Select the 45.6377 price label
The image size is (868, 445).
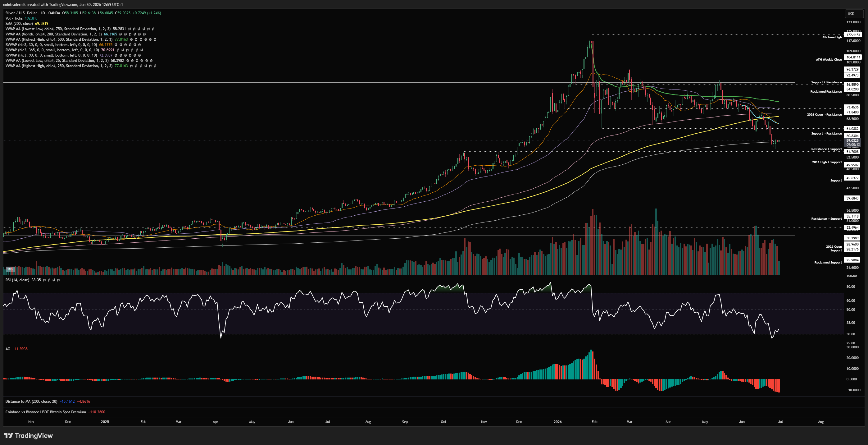[852, 178]
